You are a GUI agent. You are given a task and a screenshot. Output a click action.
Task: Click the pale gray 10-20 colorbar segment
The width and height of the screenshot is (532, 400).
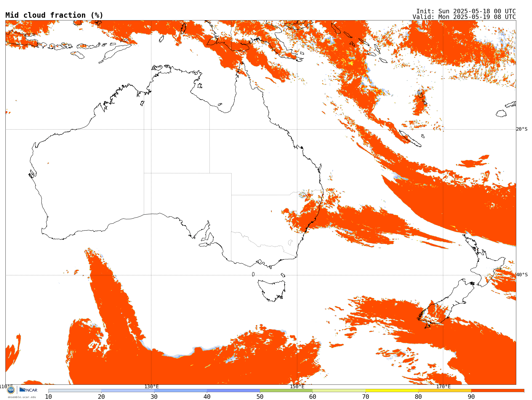click(x=75, y=390)
